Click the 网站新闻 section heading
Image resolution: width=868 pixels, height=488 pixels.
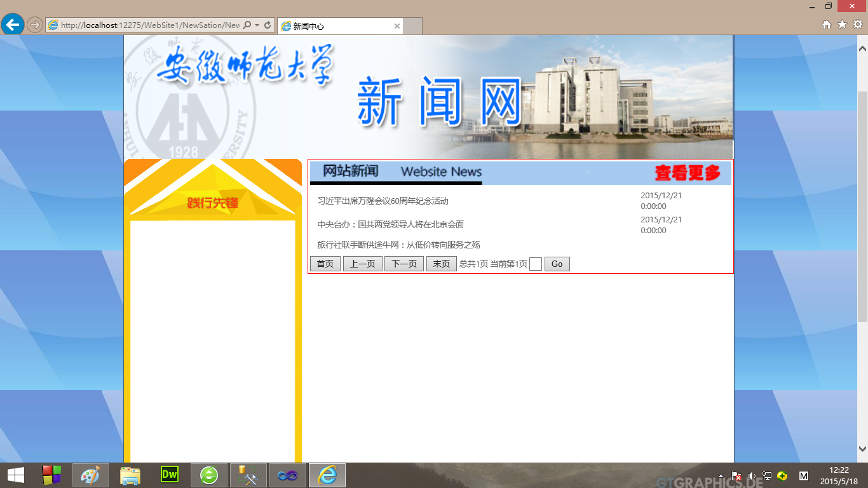click(351, 171)
